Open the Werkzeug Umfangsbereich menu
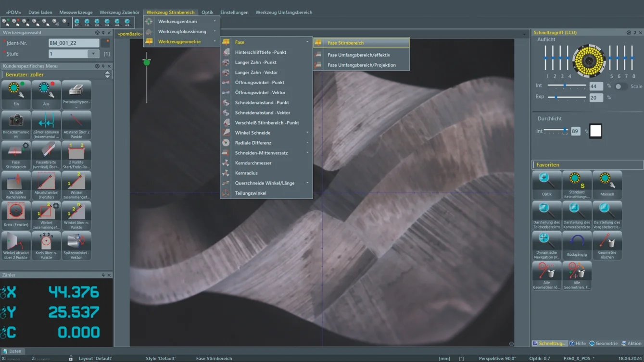Screen dimensions: 644x362 tap(283, 12)
